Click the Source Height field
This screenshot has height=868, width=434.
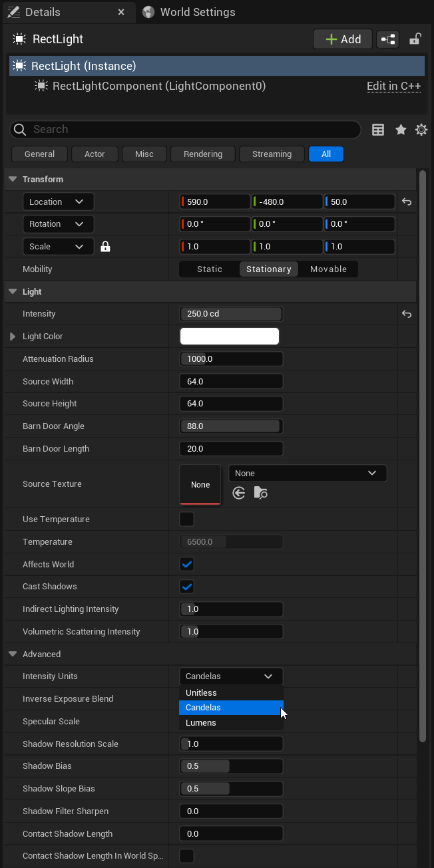231,404
